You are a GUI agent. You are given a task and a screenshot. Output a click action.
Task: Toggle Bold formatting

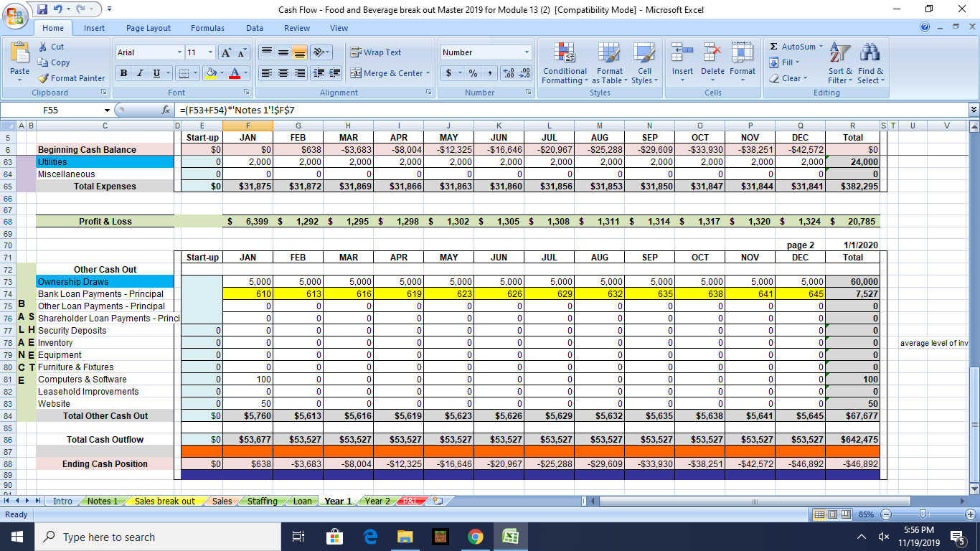coord(125,73)
